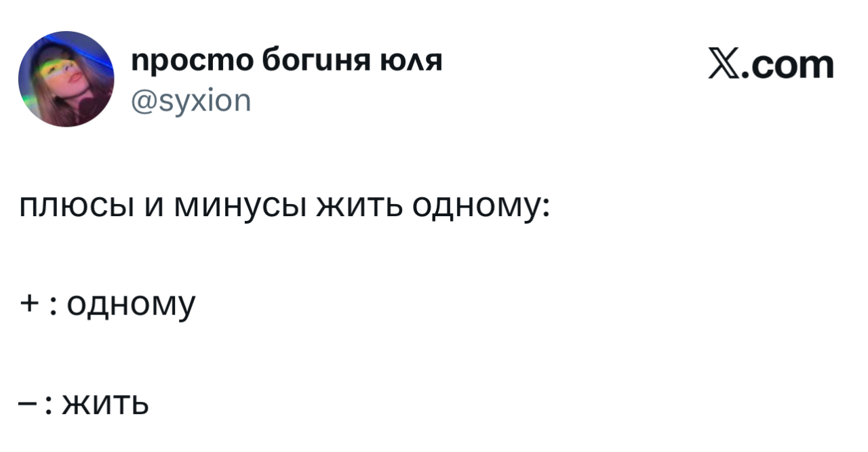Select the minus sign symbol
Viewport: 868px width, 452px height.
pos(28,405)
